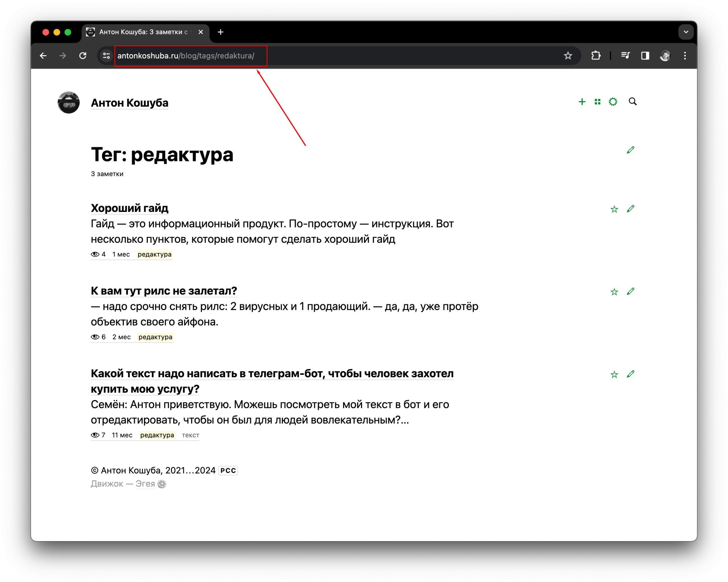Bookmark this page with the star
The height and width of the screenshot is (582, 728).
568,56
